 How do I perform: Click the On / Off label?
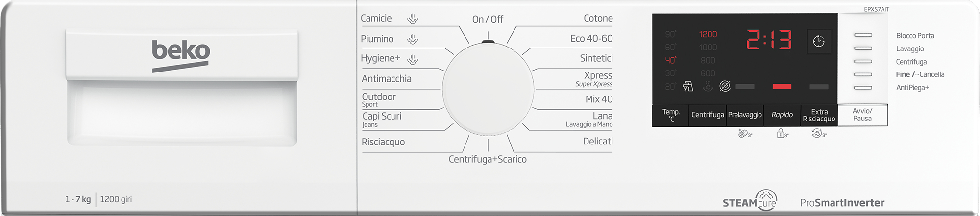pyautogui.click(x=488, y=19)
